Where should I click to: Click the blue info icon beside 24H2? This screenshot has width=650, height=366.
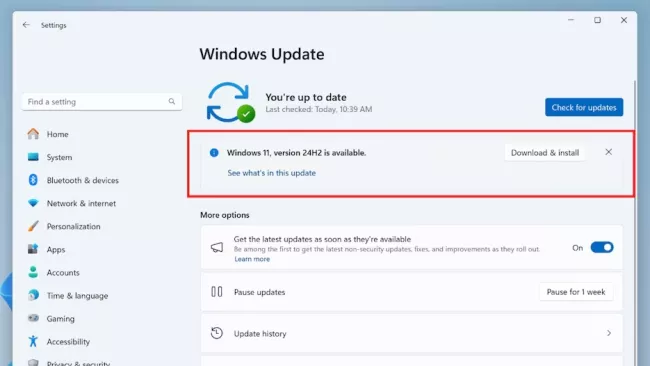pos(214,153)
